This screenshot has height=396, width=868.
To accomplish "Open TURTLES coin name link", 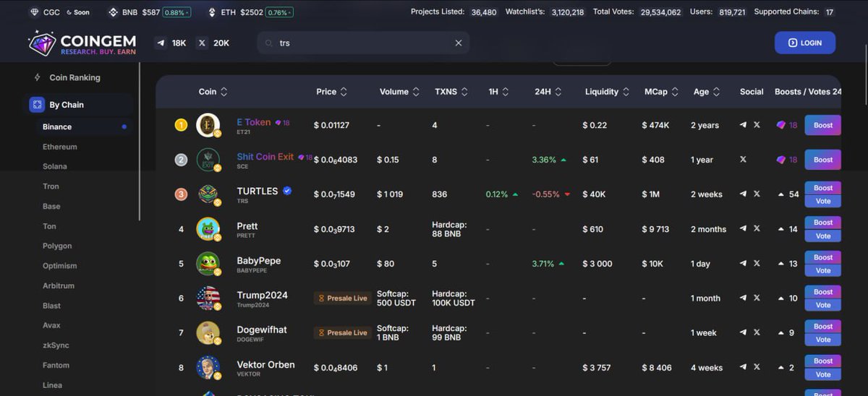I will (x=258, y=191).
